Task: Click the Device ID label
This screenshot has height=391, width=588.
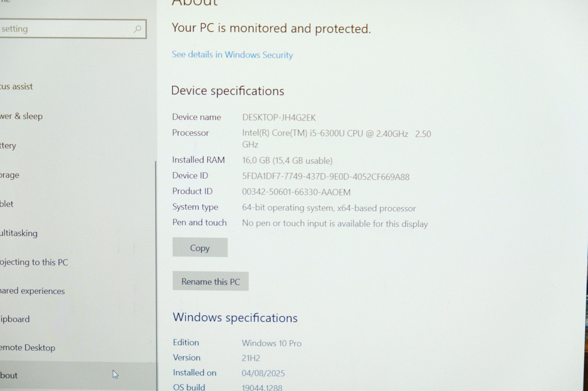Action: point(190,176)
